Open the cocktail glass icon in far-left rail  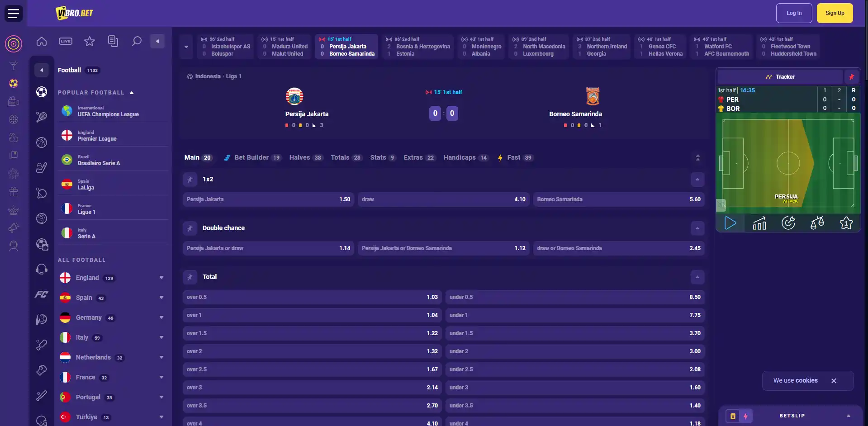click(x=14, y=65)
